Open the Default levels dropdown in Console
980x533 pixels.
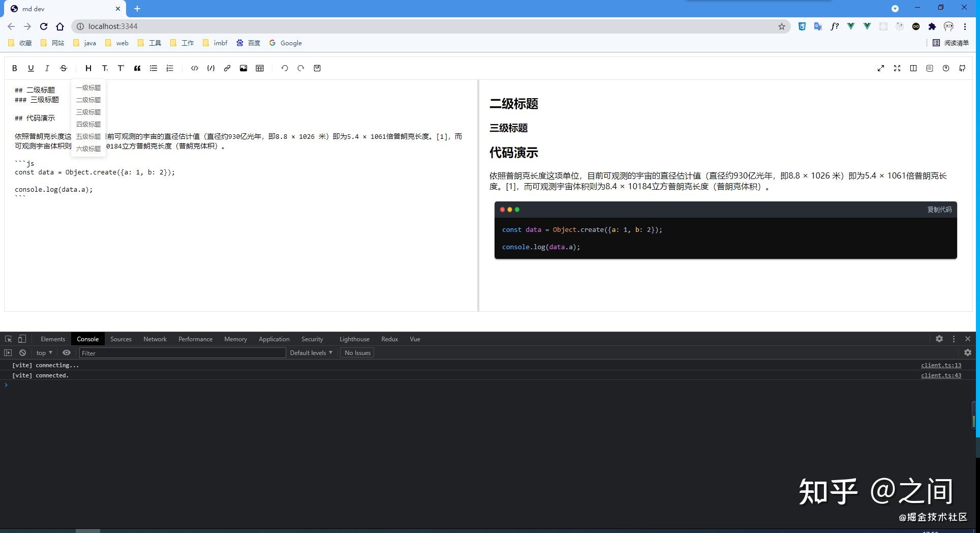pyautogui.click(x=310, y=352)
